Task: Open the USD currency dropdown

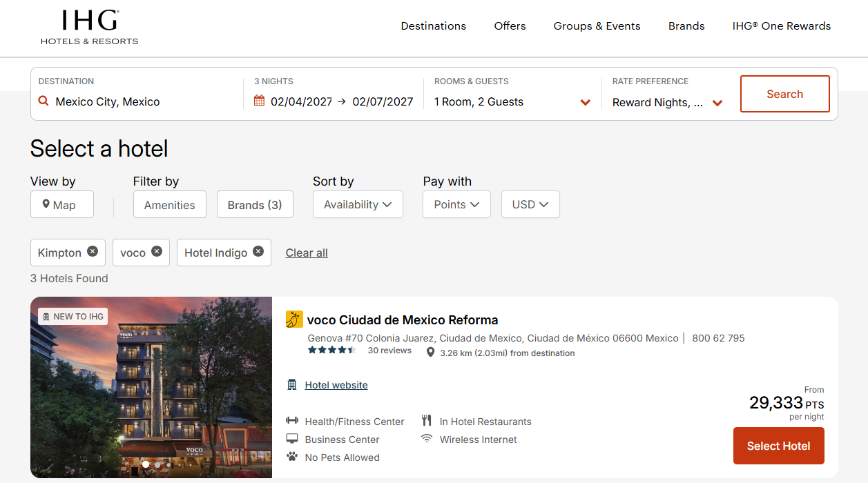Action: coord(530,204)
